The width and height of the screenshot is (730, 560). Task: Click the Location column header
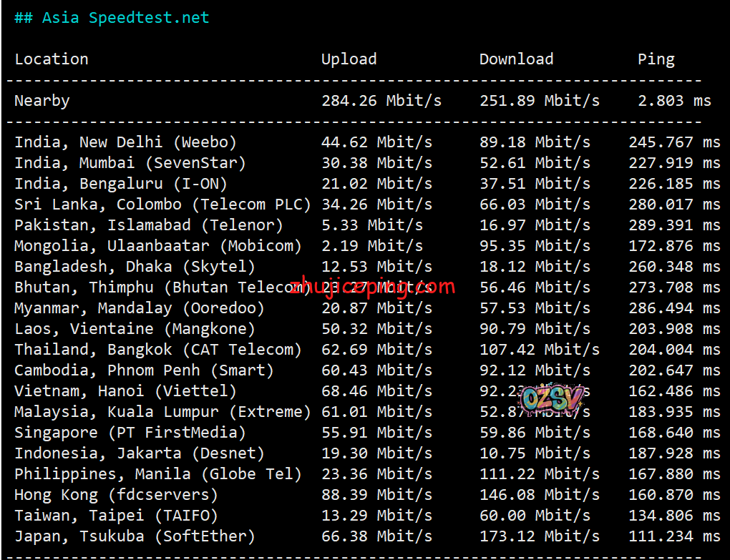tap(52, 59)
